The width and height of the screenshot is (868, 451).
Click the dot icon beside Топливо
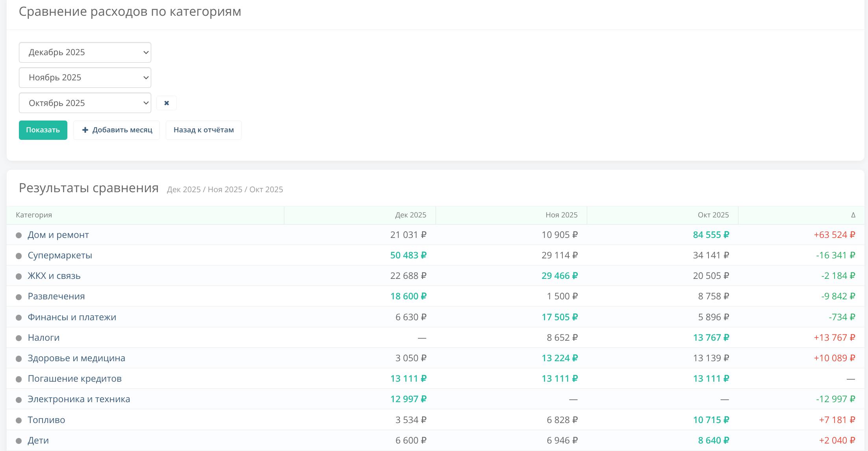tap(19, 421)
